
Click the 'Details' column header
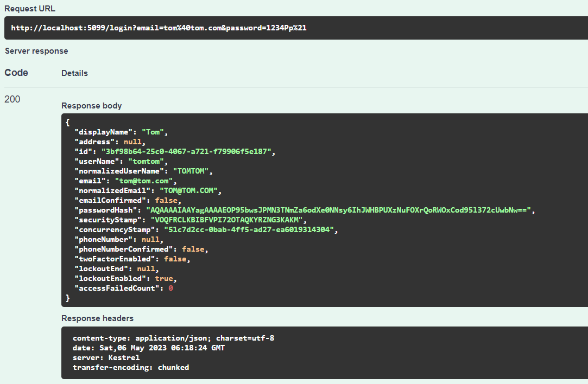pyautogui.click(x=74, y=73)
